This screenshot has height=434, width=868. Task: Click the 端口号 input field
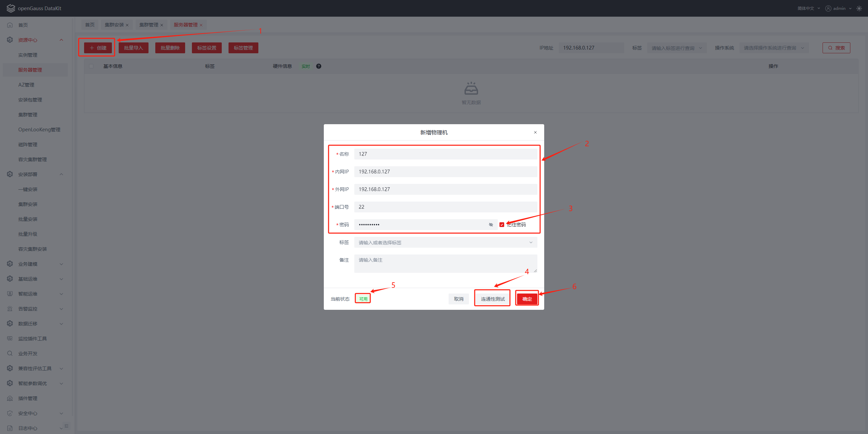click(445, 207)
